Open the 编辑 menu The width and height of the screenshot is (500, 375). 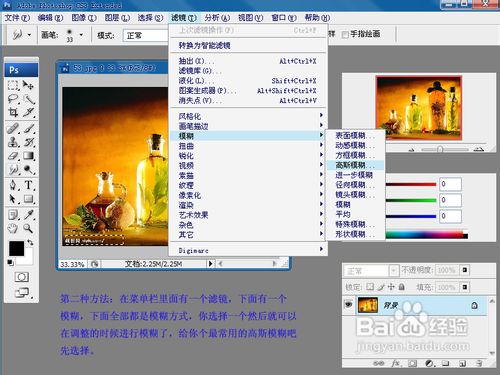pos(50,18)
